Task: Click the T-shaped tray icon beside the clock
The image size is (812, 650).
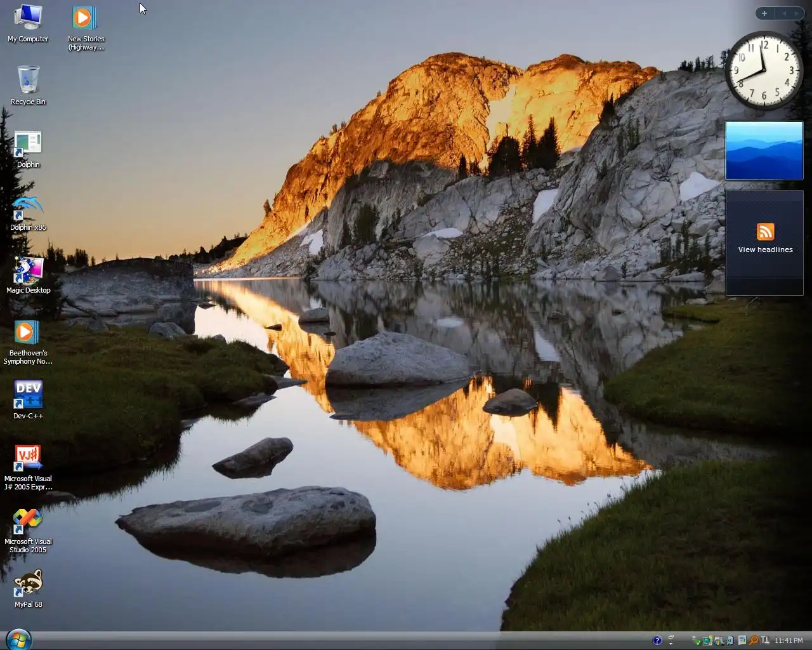Action: coord(765,640)
